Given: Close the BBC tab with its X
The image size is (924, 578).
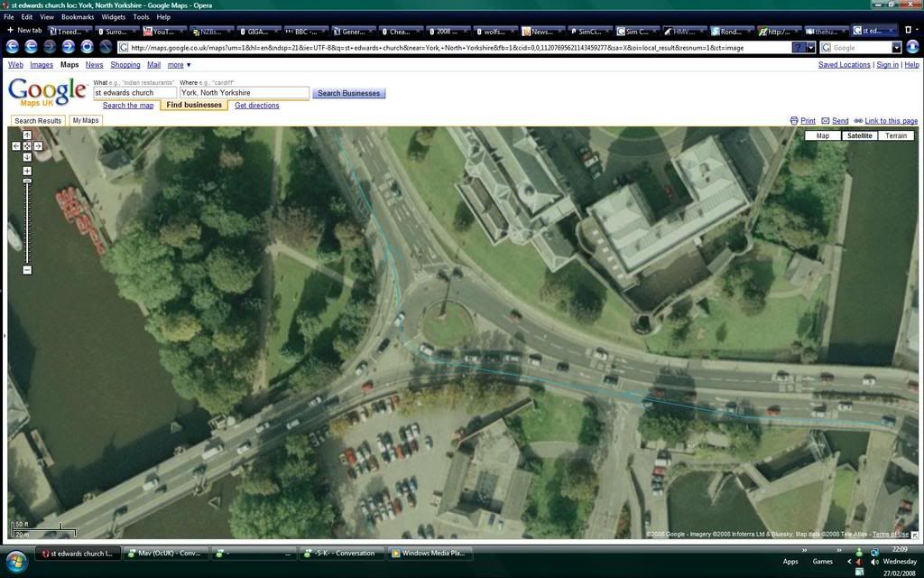Looking at the screenshot, I should (322, 32).
